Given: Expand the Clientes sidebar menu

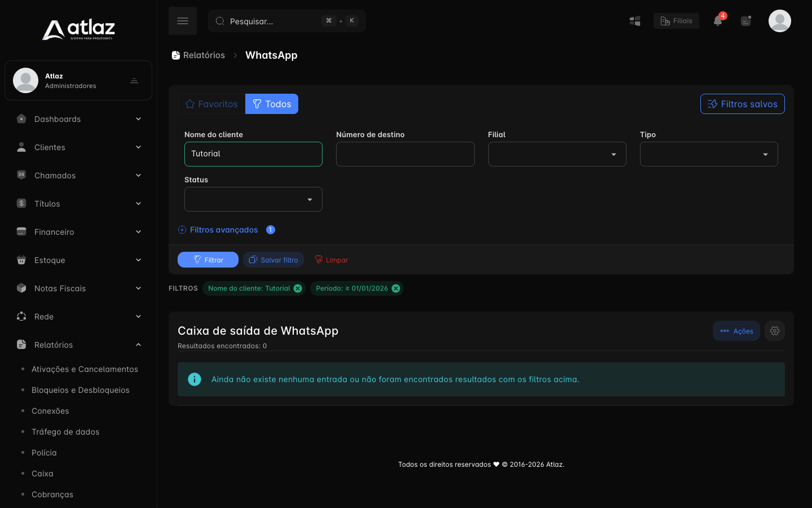Looking at the screenshot, I should (x=78, y=147).
